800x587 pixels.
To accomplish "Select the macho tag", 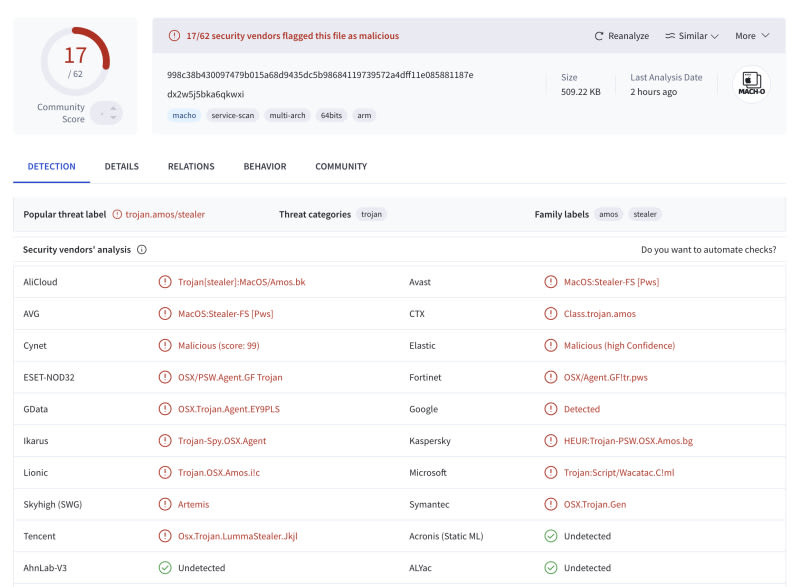I will 184,115.
